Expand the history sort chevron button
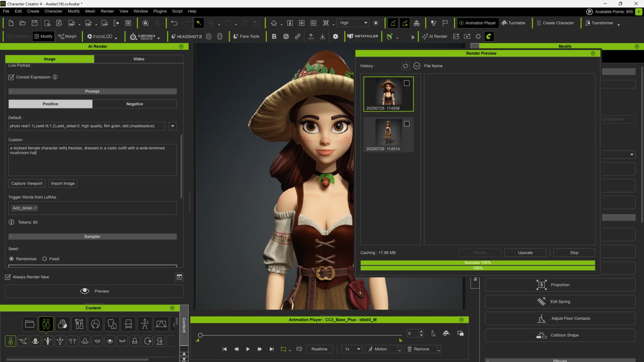The height and width of the screenshot is (362, 644). pyautogui.click(x=417, y=66)
